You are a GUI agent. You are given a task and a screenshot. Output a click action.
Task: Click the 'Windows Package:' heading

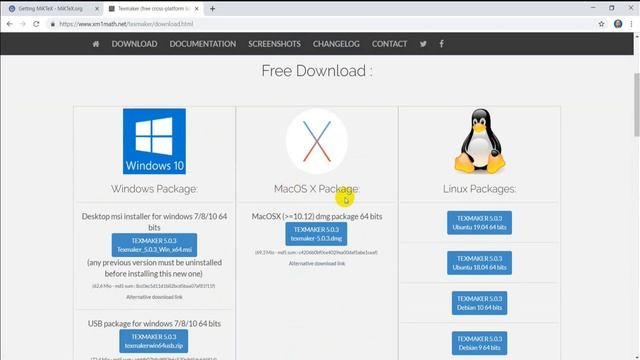154,189
